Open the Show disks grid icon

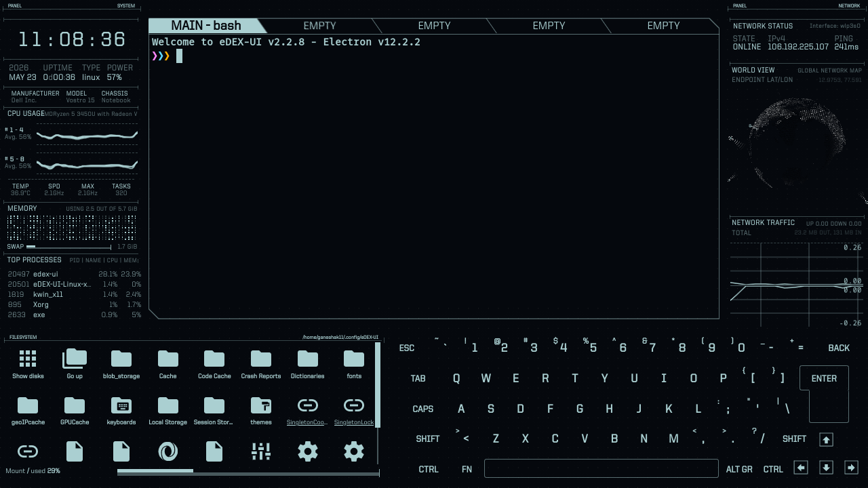pos(28,359)
